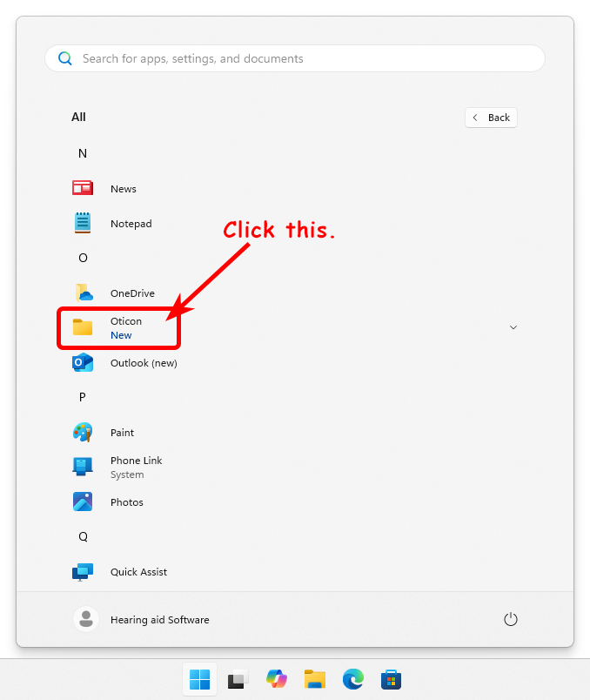Click the search box for apps
Viewport: 590px width, 700px height.
(x=294, y=59)
